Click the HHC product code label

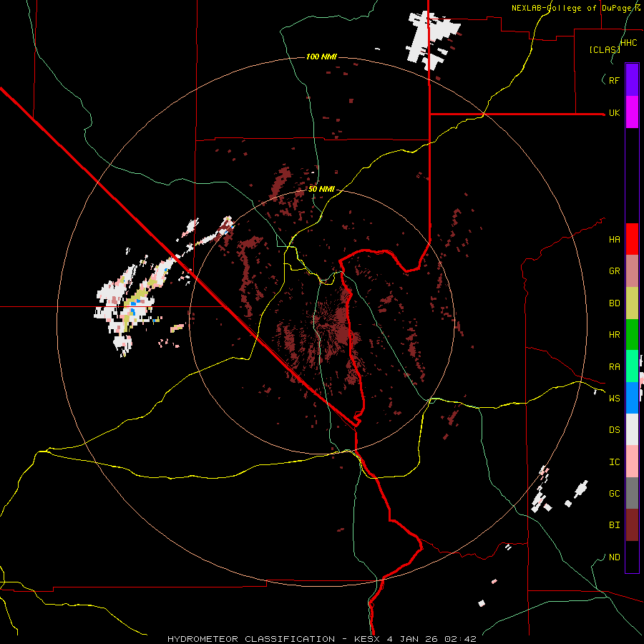pyautogui.click(x=628, y=43)
